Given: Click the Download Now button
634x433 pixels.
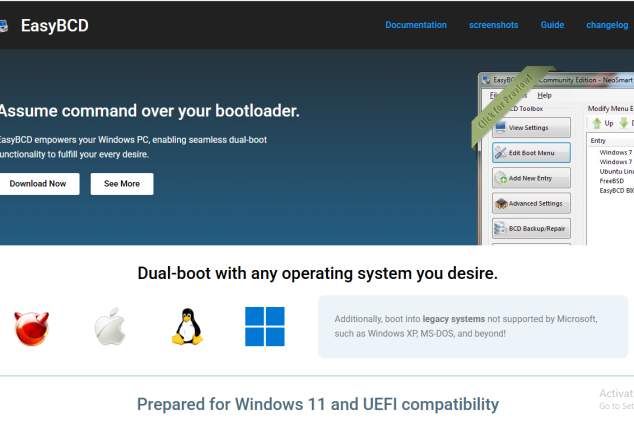Looking at the screenshot, I should pyautogui.click(x=38, y=184).
